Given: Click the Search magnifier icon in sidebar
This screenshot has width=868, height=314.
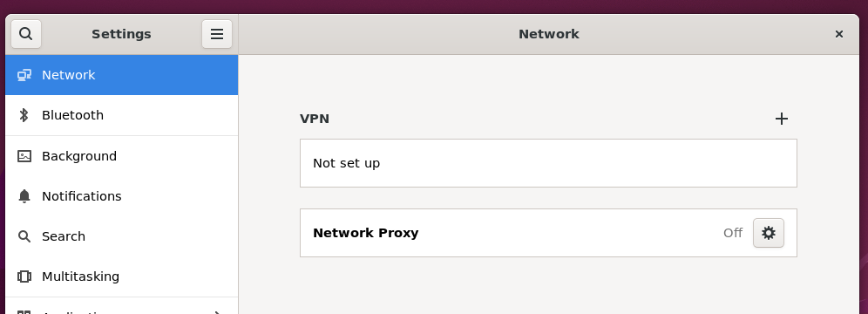Looking at the screenshot, I should 24,236.
